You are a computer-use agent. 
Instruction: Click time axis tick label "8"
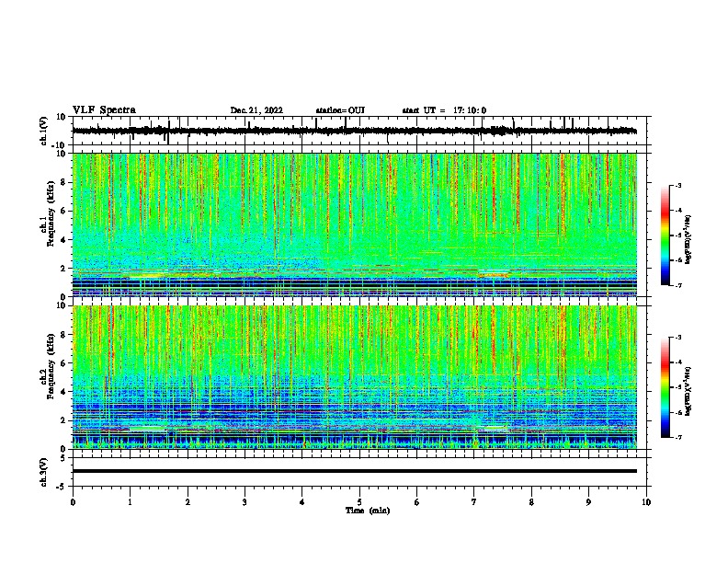[531, 502]
